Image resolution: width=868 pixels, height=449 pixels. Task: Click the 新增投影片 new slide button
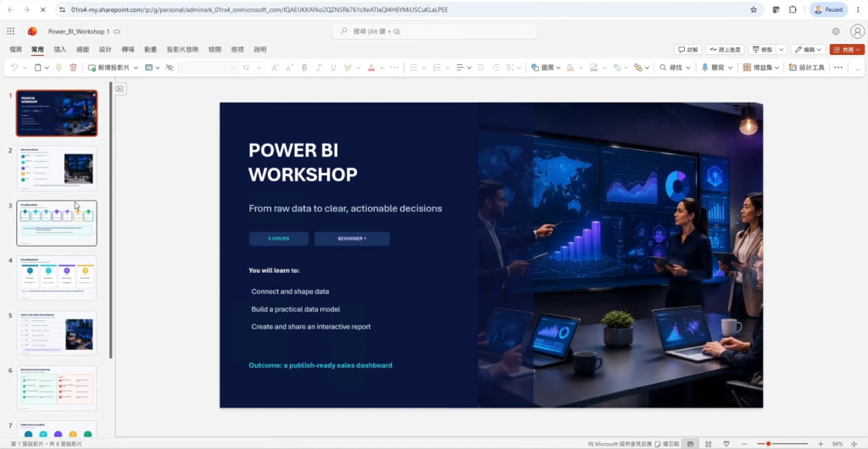pos(109,68)
